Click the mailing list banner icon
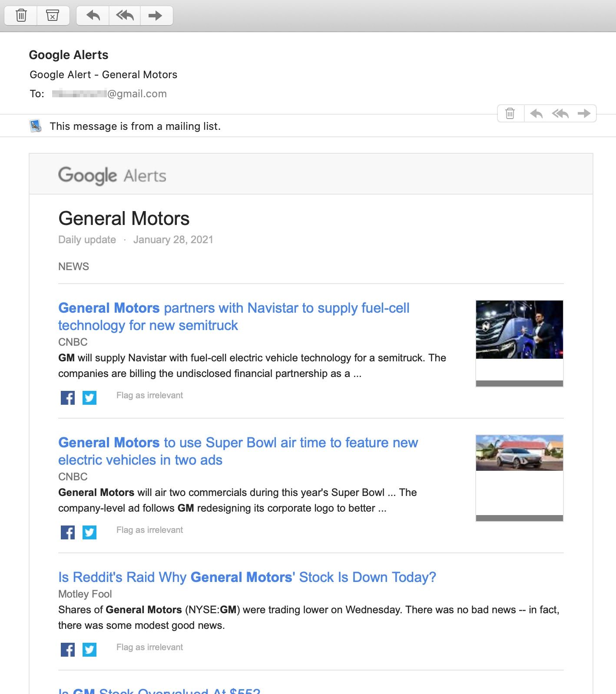This screenshot has width=616, height=694. (36, 126)
